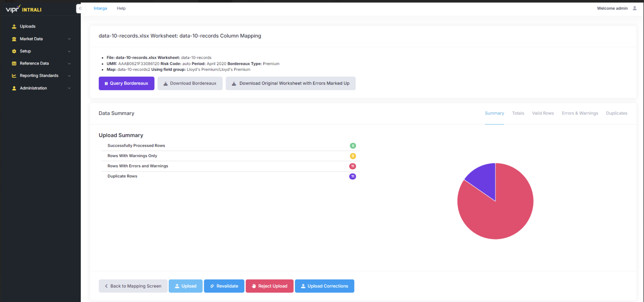644x302 pixels.
Task: Click the Revalidate button
Action: pyautogui.click(x=224, y=286)
